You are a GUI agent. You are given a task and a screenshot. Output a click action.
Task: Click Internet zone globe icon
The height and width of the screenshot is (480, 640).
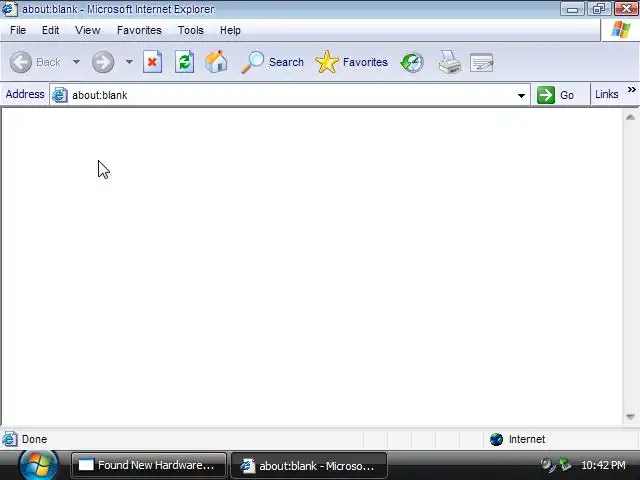[496, 440]
